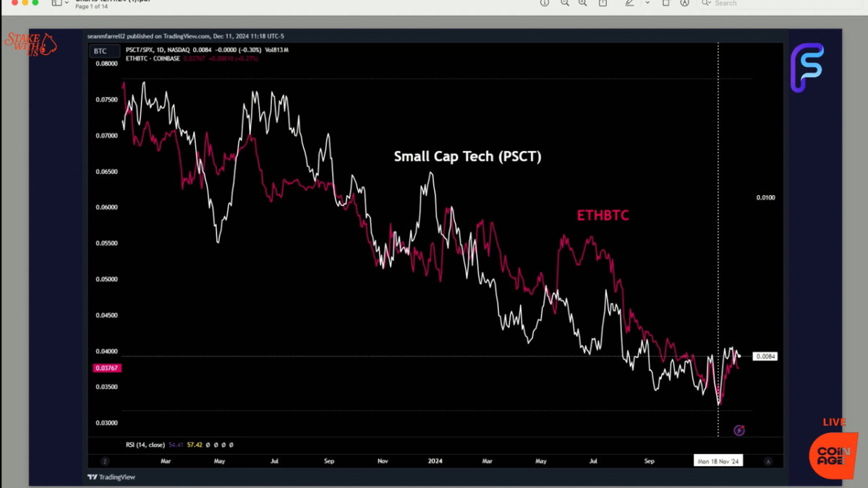The height and width of the screenshot is (488, 868).
Task: Click the 0.06000 price axis label
Action: click(x=106, y=207)
